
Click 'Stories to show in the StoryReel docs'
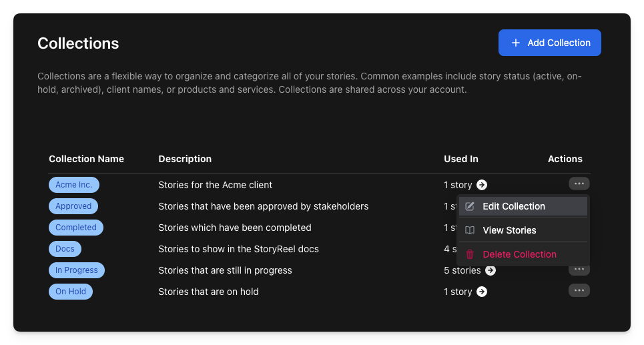pyautogui.click(x=239, y=249)
